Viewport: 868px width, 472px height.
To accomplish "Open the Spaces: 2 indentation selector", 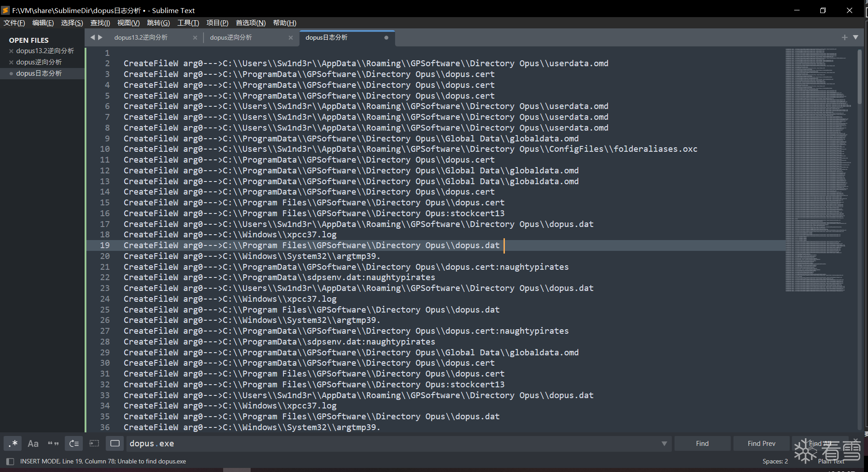I will (775, 461).
